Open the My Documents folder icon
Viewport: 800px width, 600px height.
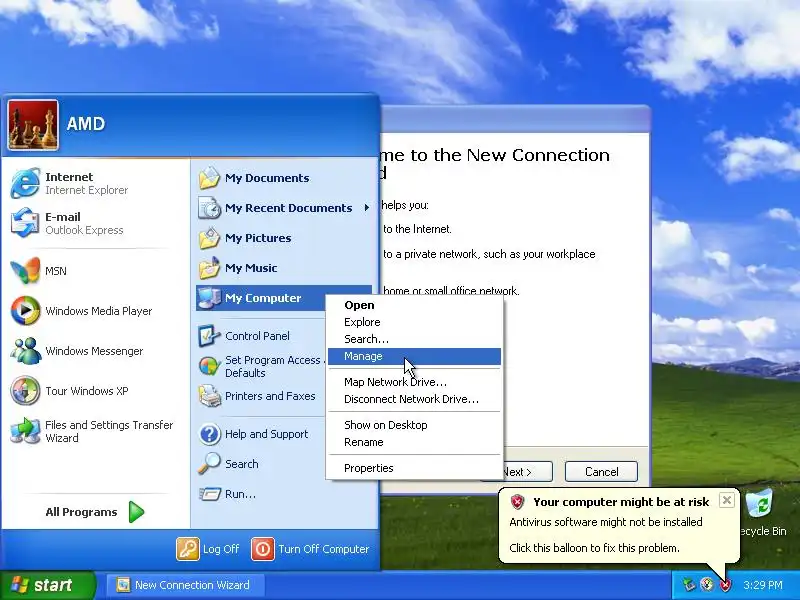209,178
